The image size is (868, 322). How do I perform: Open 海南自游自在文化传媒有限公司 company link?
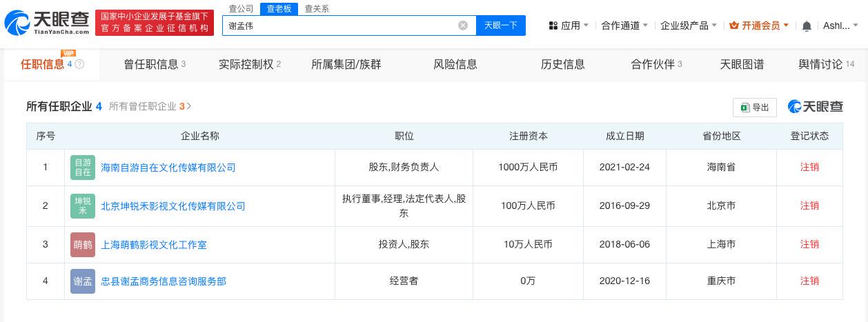pos(168,168)
